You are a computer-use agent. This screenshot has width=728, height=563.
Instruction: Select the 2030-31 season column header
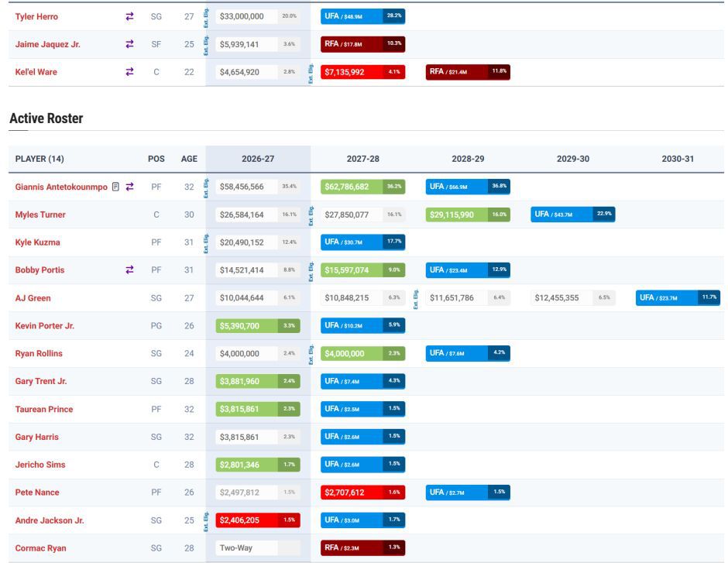[678, 159]
